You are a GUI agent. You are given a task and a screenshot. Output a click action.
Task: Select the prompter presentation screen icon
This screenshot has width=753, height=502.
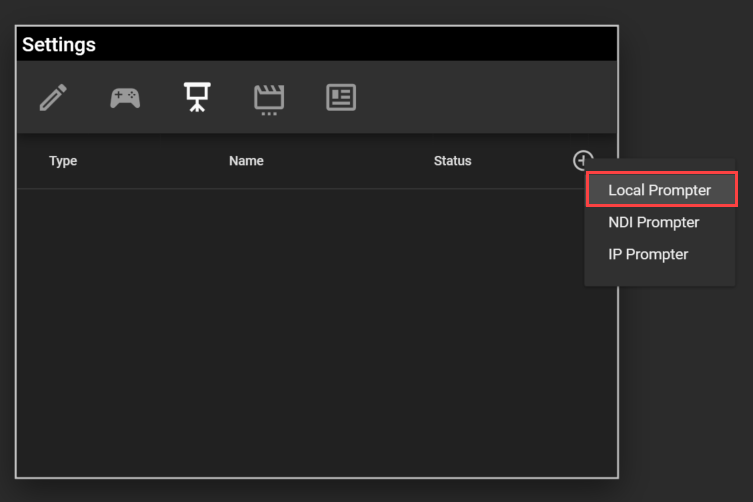(197, 98)
